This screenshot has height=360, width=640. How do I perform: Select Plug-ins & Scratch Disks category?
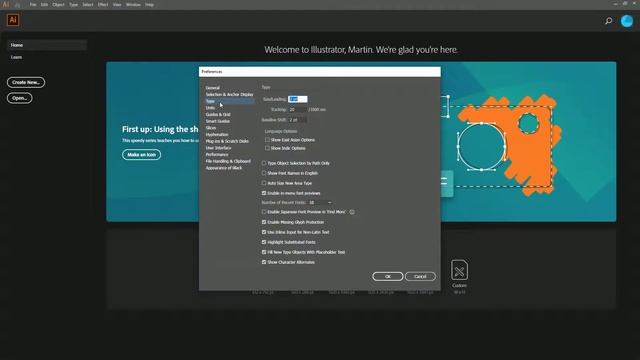point(227,141)
